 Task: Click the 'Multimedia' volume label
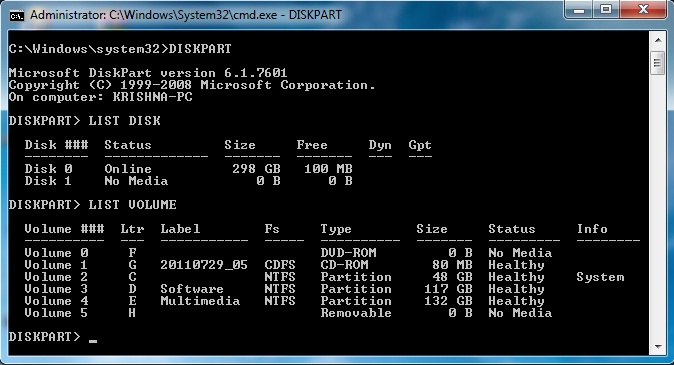[200, 301]
